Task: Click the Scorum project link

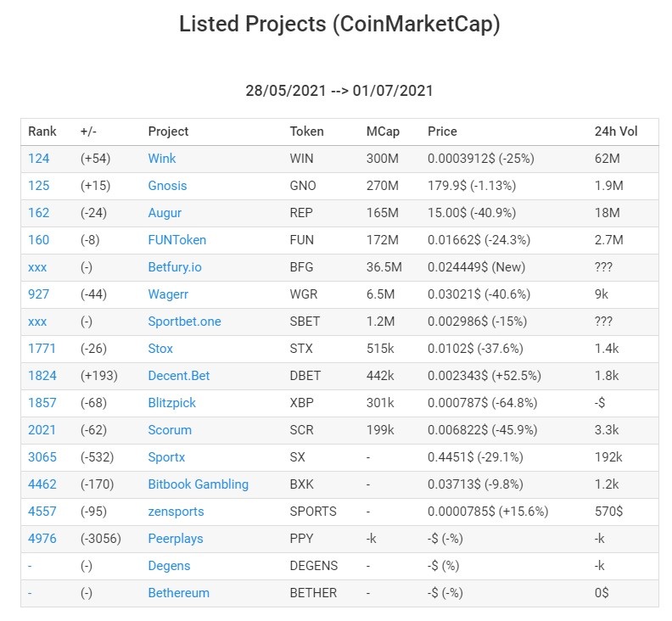Action: click(x=170, y=430)
